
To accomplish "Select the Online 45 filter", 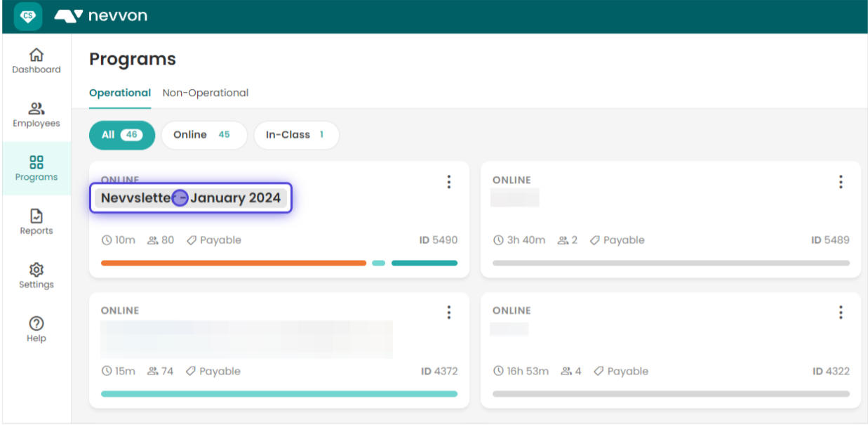I will (203, 135).
